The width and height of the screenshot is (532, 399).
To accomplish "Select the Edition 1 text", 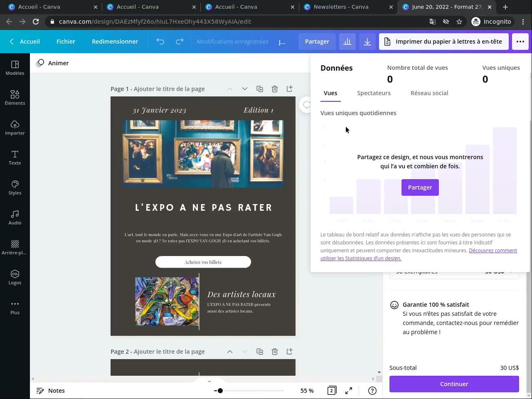I will (259, 110).
